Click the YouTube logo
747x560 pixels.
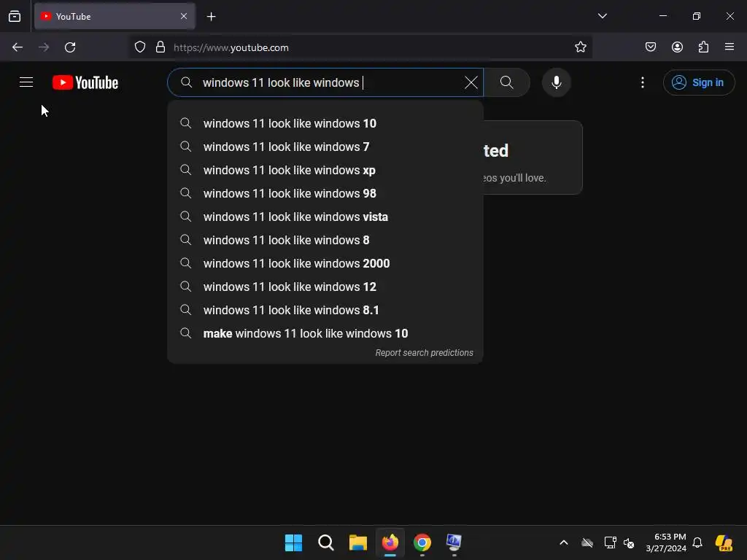85,82
